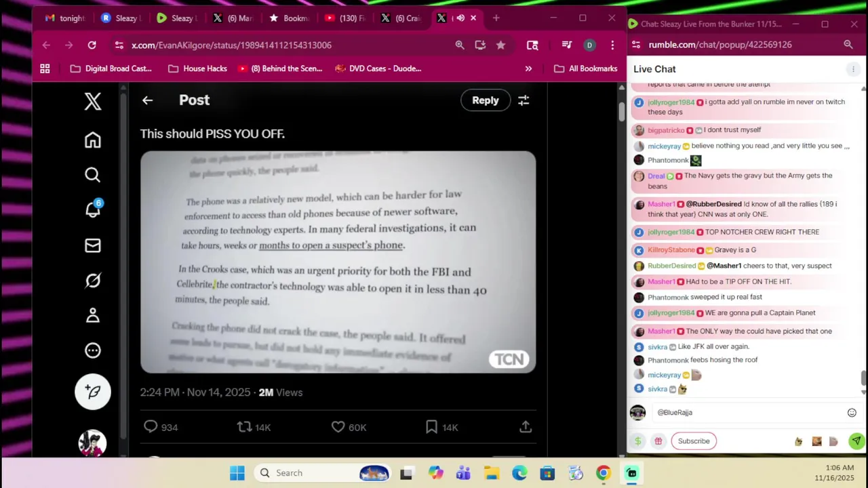Open site information icon in address bar

[x=119, y=45]
